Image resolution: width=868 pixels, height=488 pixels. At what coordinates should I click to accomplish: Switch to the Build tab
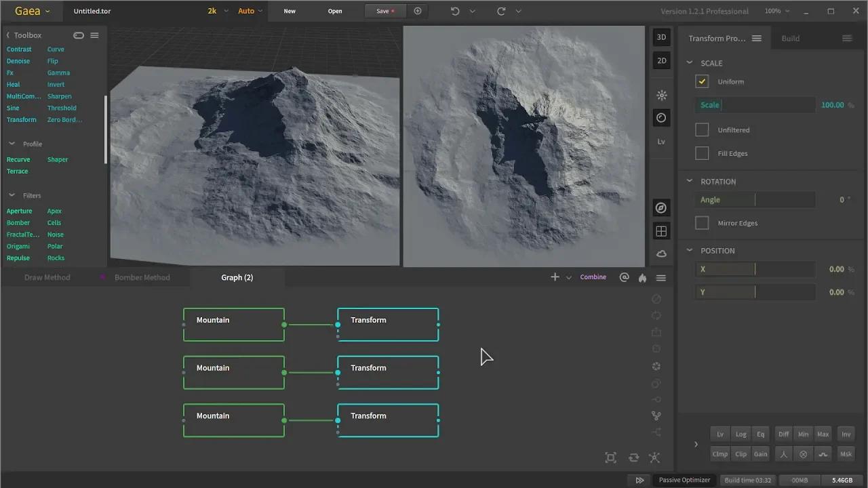pos(789,38)
